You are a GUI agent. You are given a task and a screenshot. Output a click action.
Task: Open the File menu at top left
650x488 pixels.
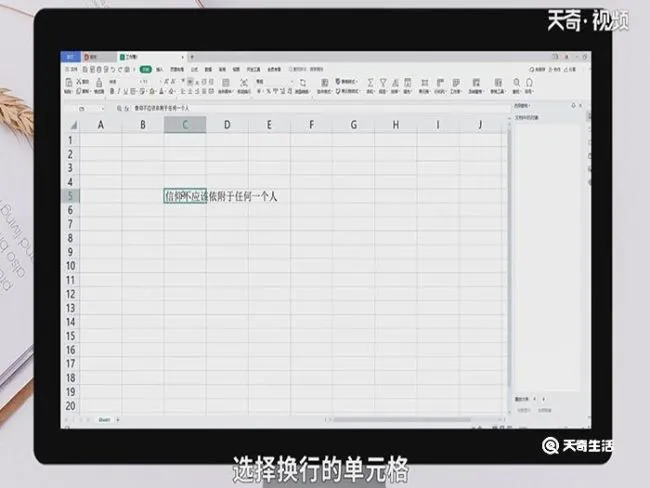click(x=71, y=69)
